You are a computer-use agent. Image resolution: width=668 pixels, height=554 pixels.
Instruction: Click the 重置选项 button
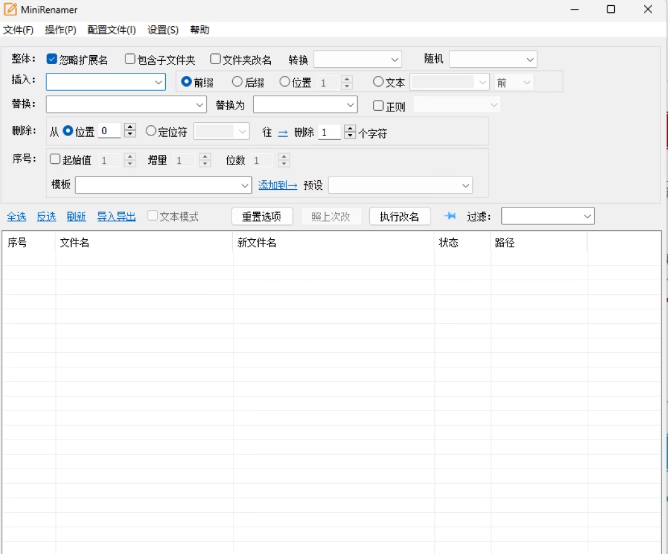tap(262, 216)
